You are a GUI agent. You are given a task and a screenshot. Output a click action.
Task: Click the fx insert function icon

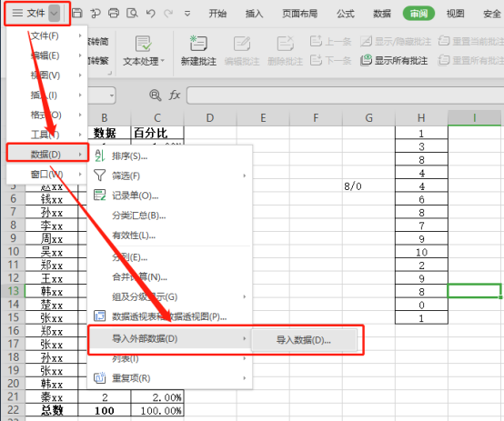[175, 95]
